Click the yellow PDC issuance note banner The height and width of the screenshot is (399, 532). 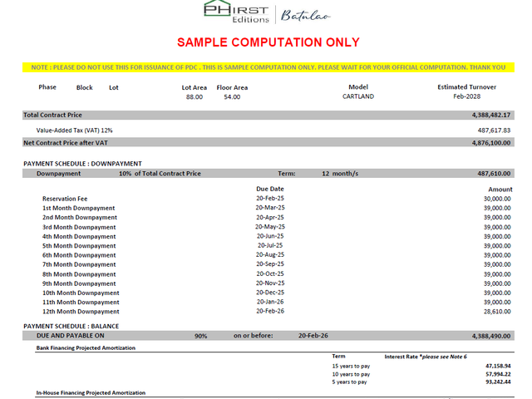pos(268,67)
